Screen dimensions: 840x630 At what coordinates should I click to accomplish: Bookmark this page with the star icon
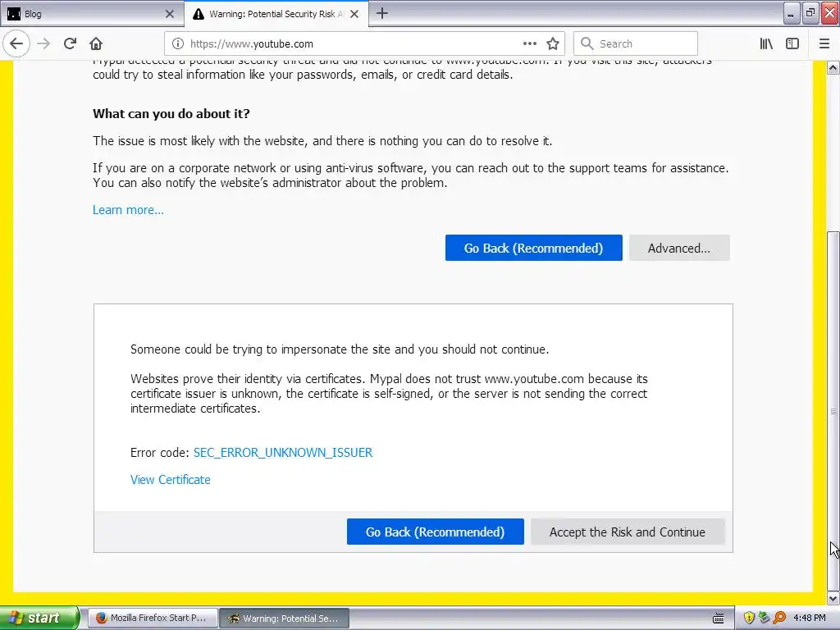553,43
